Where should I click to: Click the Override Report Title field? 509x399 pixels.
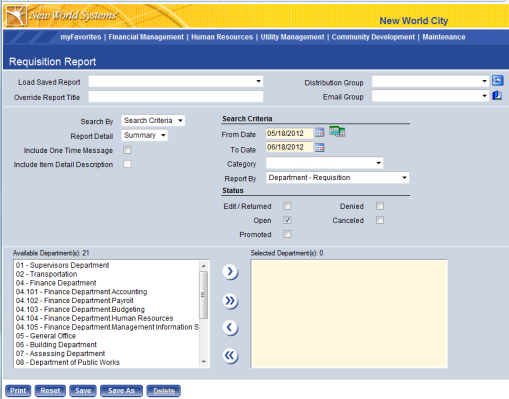pyautogui.click(x=176, y=97)
